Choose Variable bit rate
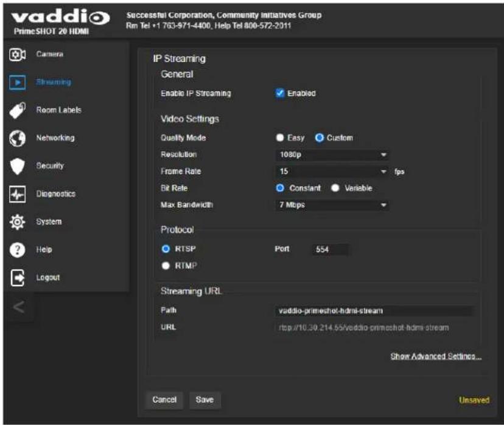Viewport: 504px width, 425px height. 335,188
